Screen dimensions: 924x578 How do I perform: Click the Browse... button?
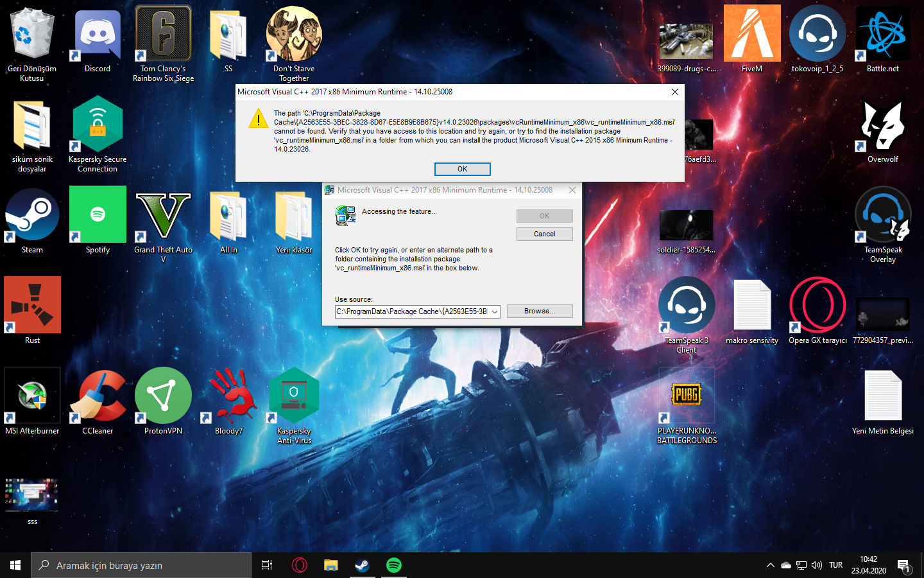click(x=539, y=311)
